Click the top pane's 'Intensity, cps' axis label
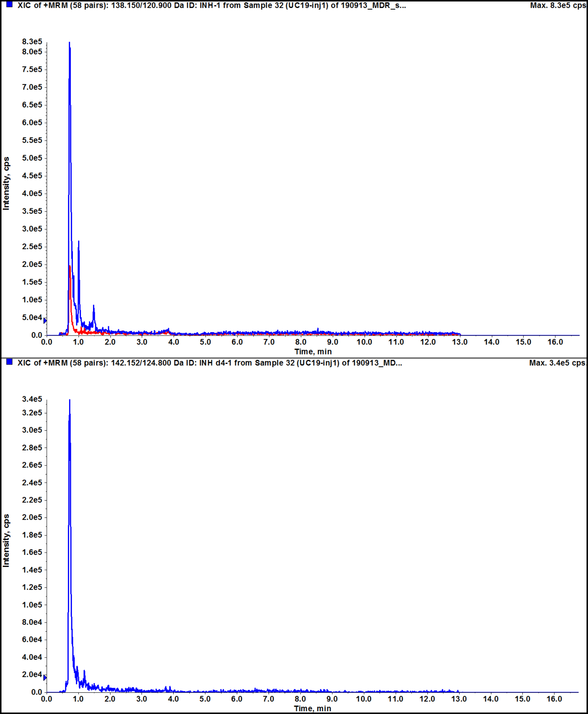588x714 pixels. [x=6, y=183]
